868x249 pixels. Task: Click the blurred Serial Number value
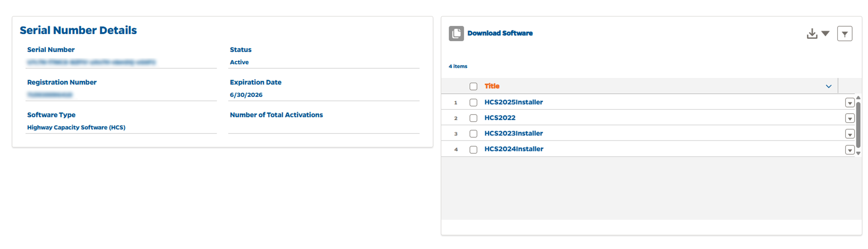91,62
